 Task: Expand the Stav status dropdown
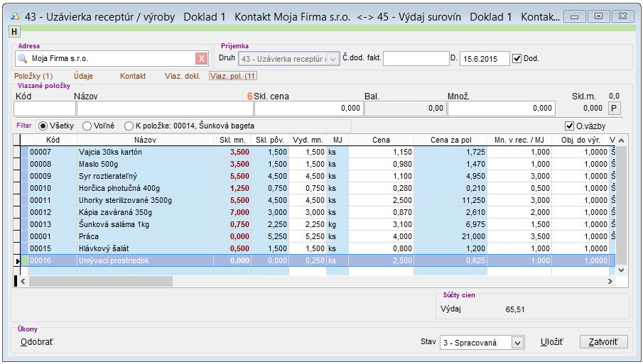click(517, 343)
